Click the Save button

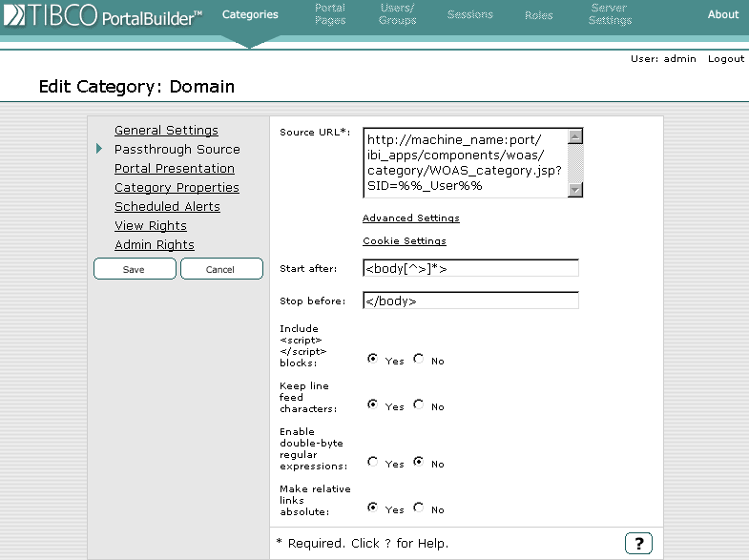[x=135, y=269]
